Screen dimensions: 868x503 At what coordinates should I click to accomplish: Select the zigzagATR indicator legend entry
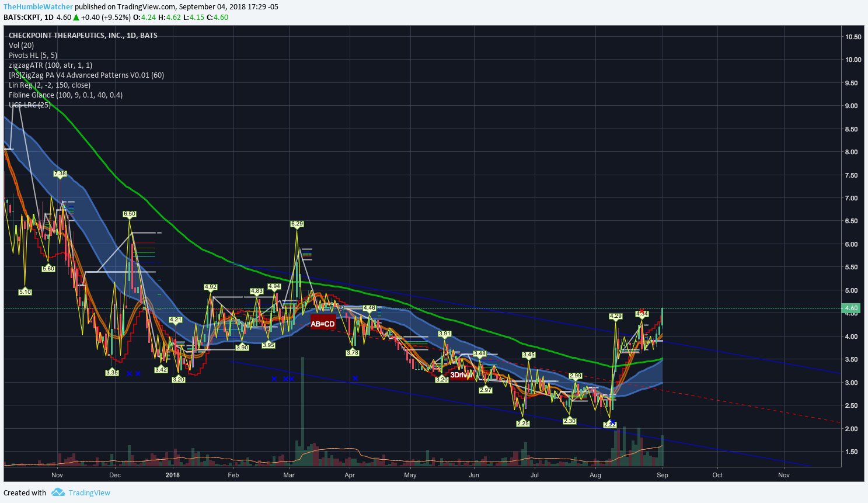coord(50,65)
